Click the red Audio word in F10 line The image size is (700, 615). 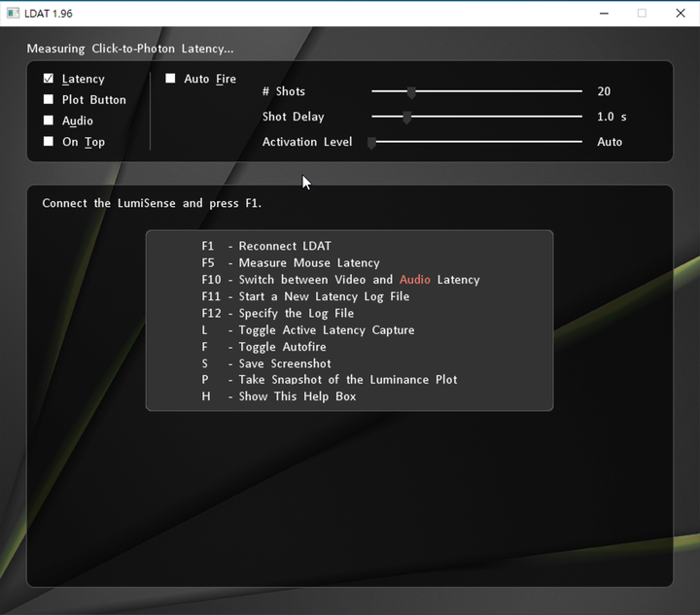point(415,280)
